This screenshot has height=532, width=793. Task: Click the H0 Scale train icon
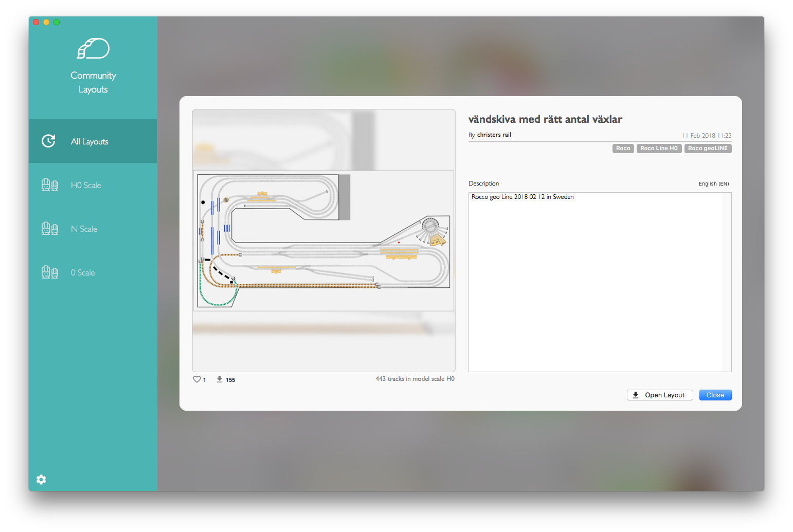(50, 185)
